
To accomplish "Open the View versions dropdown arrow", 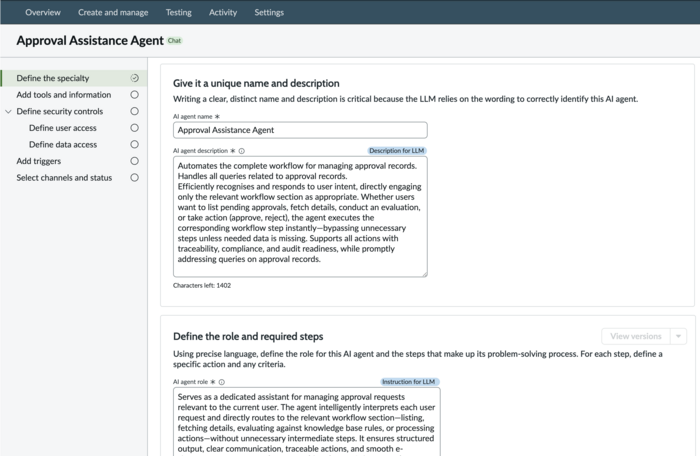I will point(678,336).
